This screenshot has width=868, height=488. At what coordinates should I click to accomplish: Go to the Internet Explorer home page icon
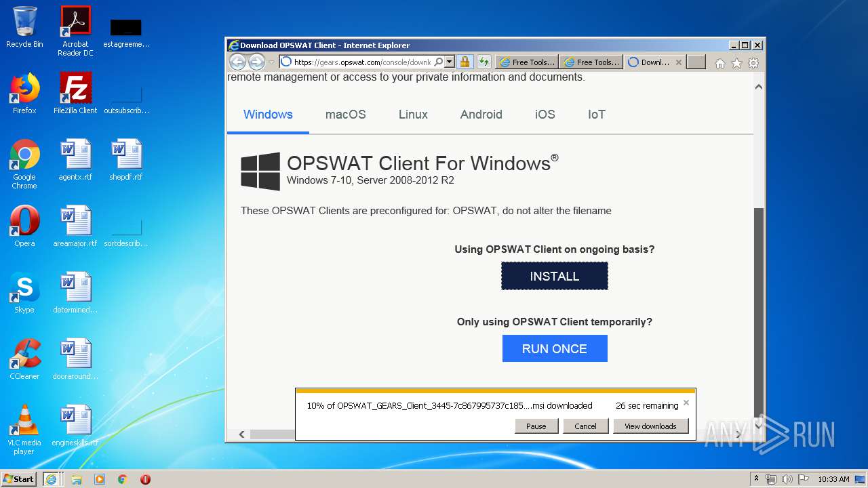(x=720, y=63)
